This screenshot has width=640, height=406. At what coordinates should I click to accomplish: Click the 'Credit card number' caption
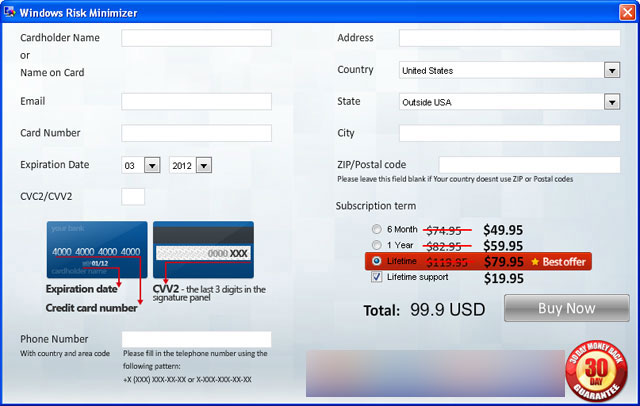[91, 308]
